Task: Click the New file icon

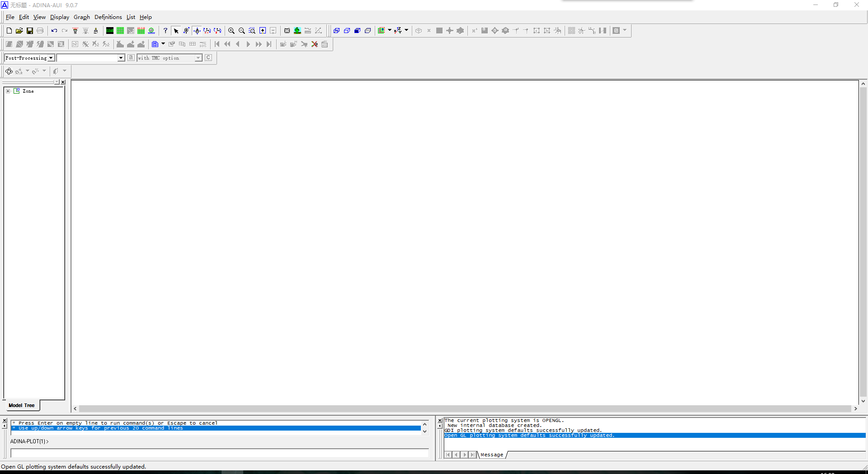Action: 9,31
